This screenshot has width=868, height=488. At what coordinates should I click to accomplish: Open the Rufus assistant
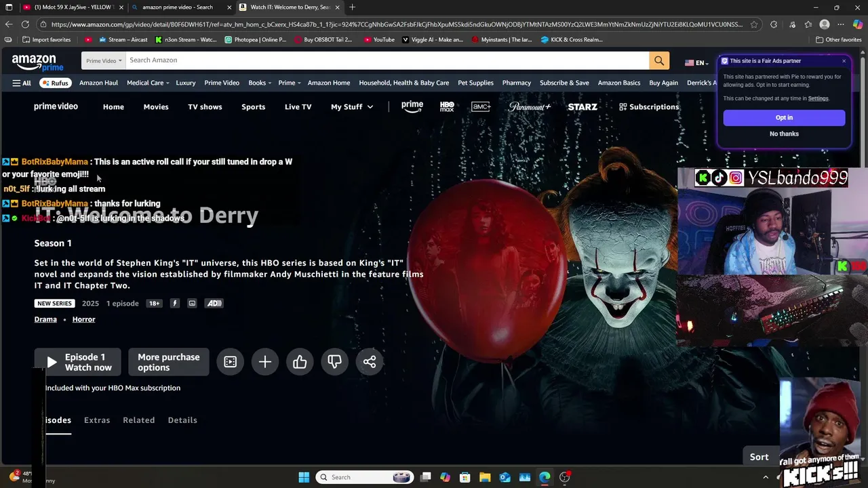54,83
